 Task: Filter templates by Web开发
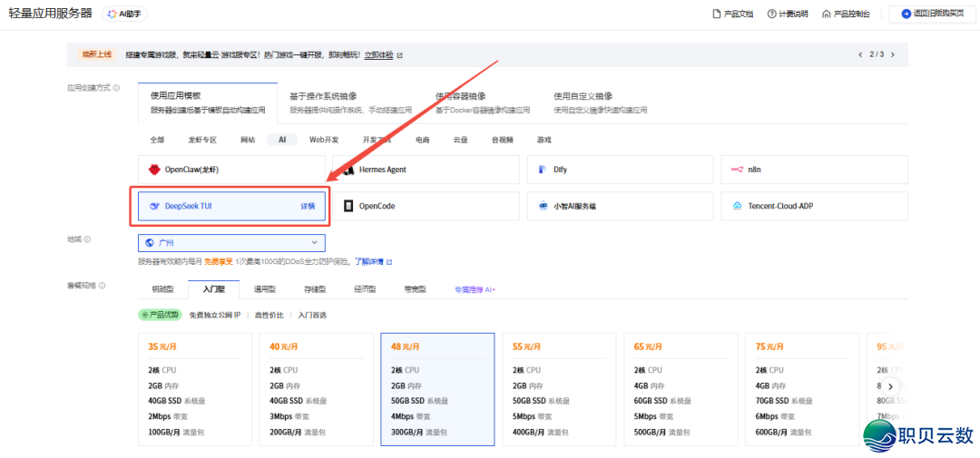[324, 140]
